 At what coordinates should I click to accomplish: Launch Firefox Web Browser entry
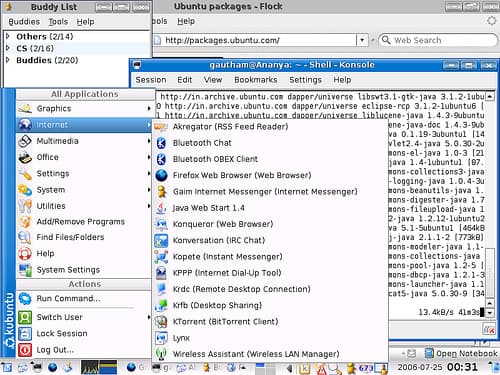click(x=270, y=175)
